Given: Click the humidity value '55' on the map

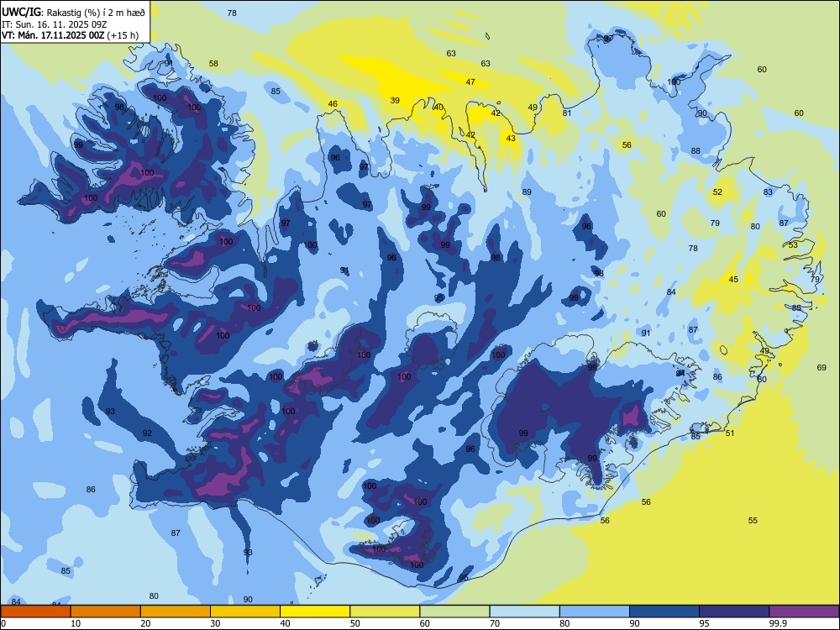Looking at the screenshot, I should click(x=753, y=520).
